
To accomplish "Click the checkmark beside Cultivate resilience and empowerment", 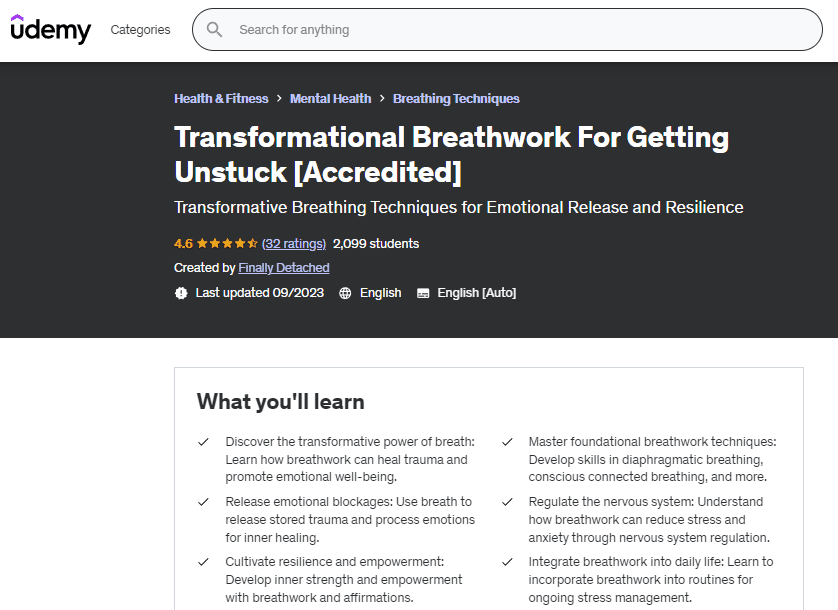I will coord(203,562).
